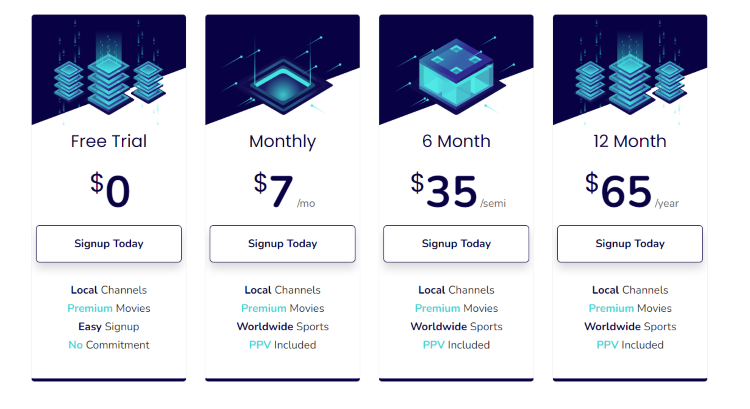Select the Free Trial plan title
This screenshot has width=750, height=409.
109,141
